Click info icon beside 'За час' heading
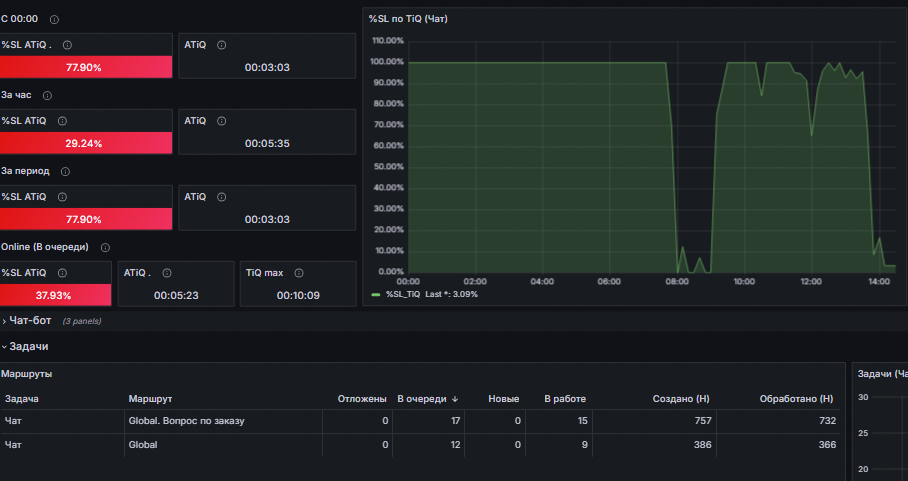Viewport: 908px width, 481px height. click(x=47, y=96)
